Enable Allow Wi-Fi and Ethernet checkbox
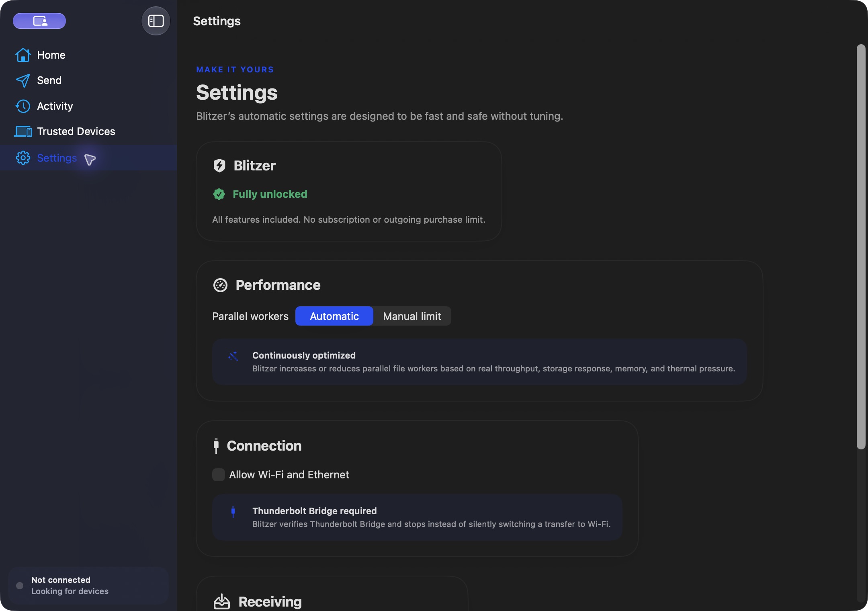Screen dimensions: 868x611 (219, 475)
